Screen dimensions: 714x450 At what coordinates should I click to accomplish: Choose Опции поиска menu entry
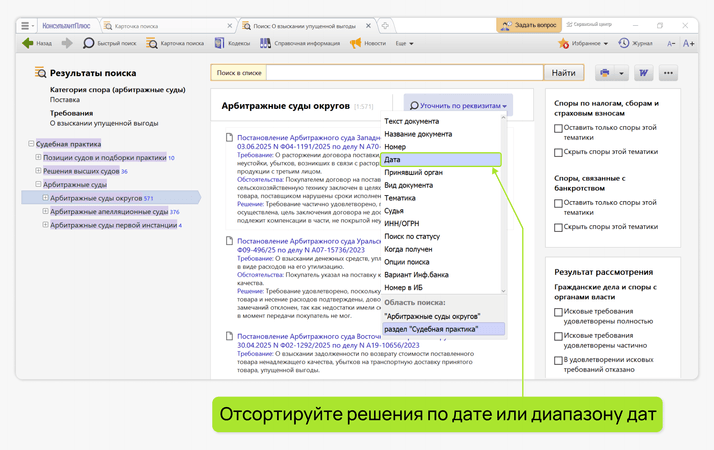(x=441, y=262)
